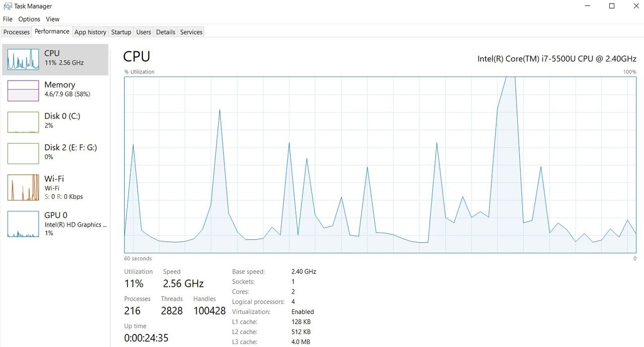Screen dimensions: 644x347
Task: Open the Disk 0 (C:) graph thumbnail
Action: pos(23,122)
